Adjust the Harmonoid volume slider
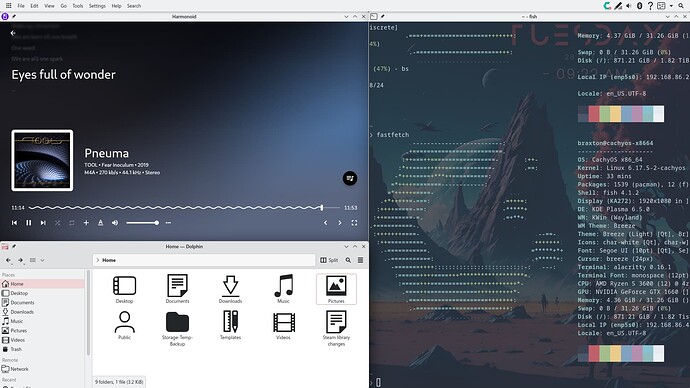Viewport: 690px width, 388px height. 142,223
